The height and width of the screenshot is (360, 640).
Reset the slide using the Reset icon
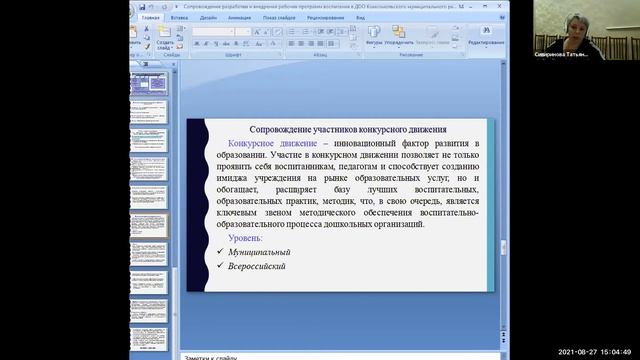coord(180,38)
